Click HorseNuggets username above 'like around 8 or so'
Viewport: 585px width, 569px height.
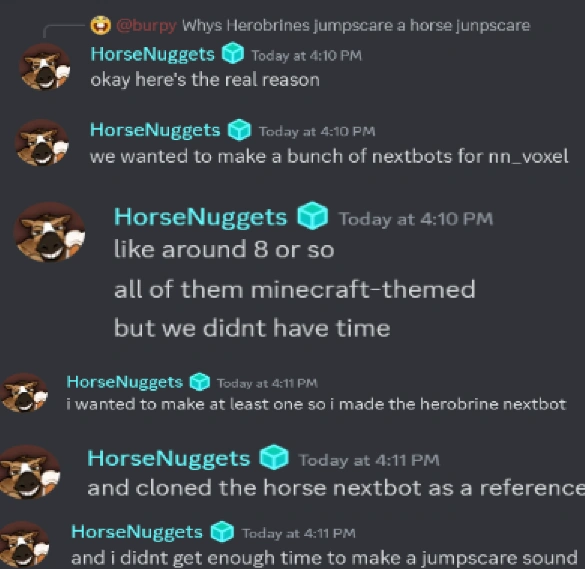[x=201, y=217]
